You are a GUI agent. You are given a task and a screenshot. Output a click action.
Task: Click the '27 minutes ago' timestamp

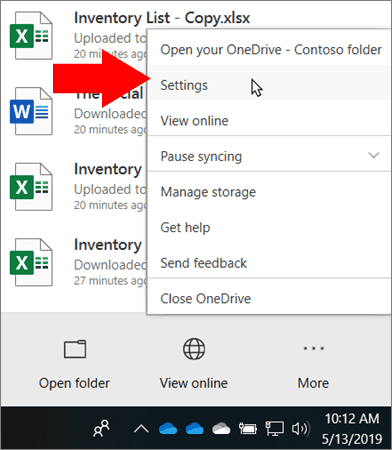[110, 281]
